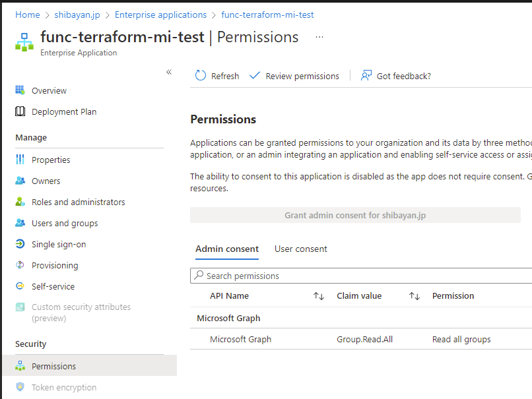This screenshot has height=399, width=532.
Task: Click the Refresh circular arrow icon
Action: coord(200,76)
